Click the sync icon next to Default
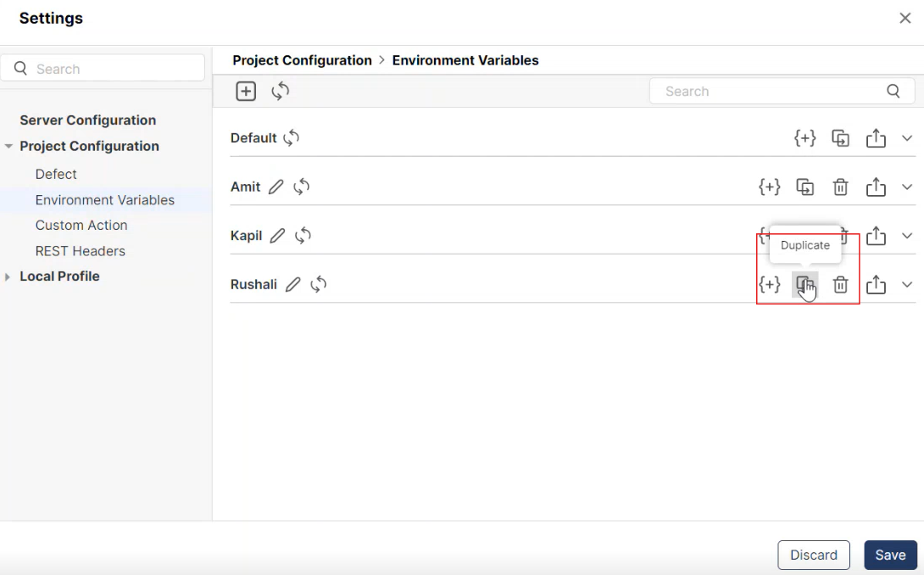This screenshot has width=924, height=575. pyautogui.click(x=291, y=138)
